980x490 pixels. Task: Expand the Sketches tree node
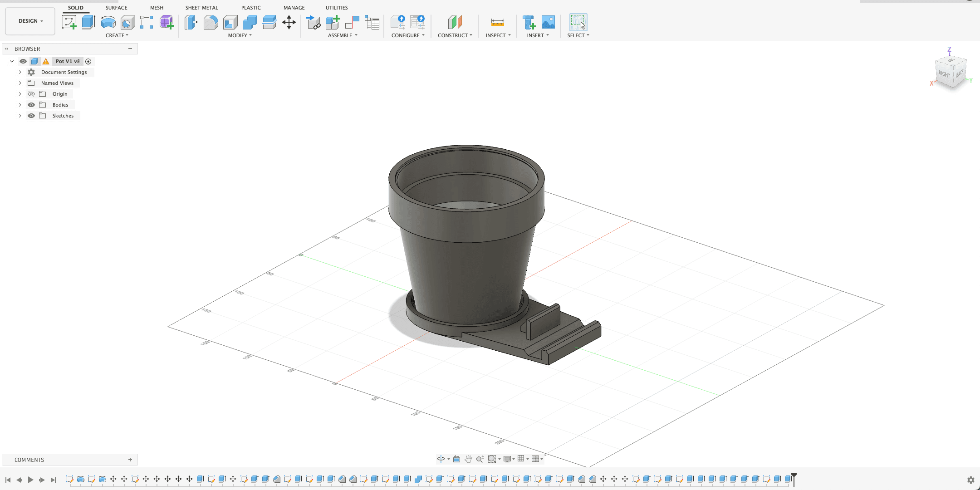[x=20, y=116]
